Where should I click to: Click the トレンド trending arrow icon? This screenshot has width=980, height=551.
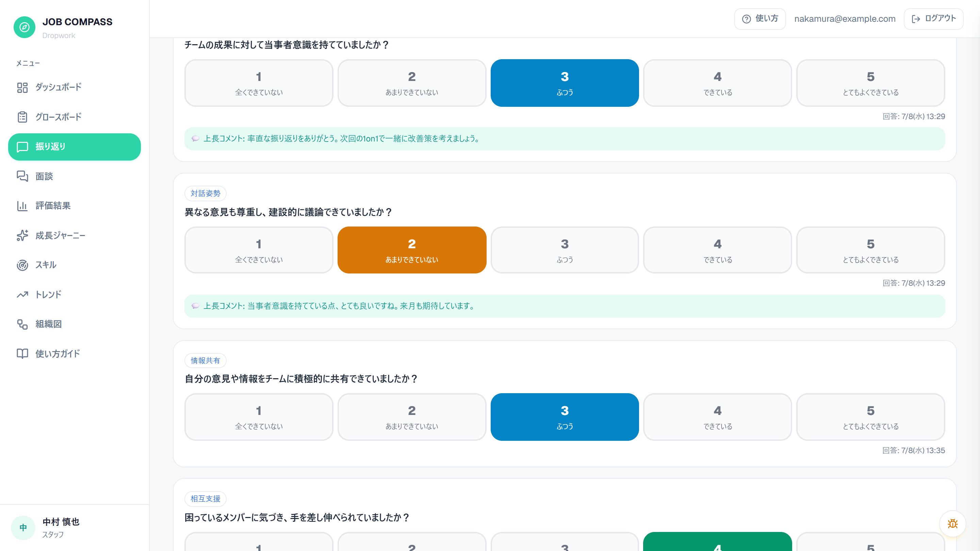22,295
